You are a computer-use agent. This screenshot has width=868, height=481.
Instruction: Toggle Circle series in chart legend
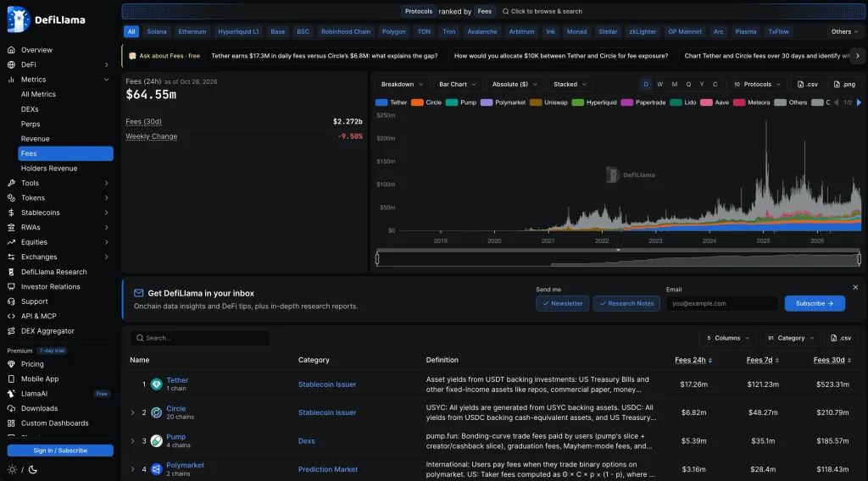[x=427, y=102]
